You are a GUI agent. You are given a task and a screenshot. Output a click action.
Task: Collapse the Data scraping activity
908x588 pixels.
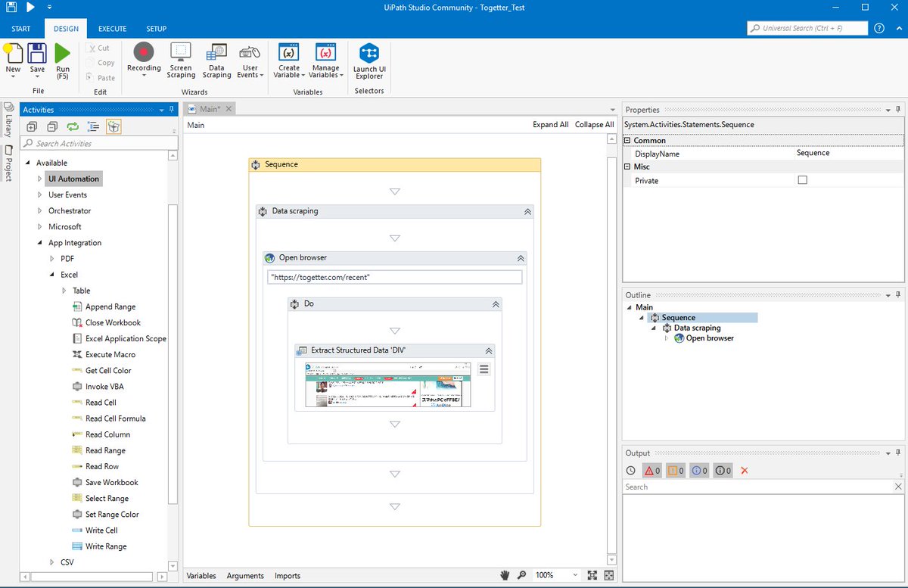[x=527, y=212]
